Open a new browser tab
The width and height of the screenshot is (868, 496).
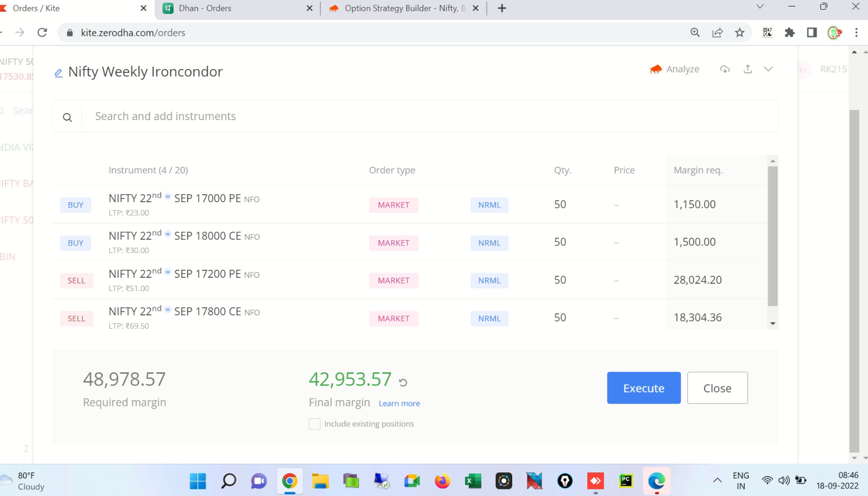(x=502, y=8)
